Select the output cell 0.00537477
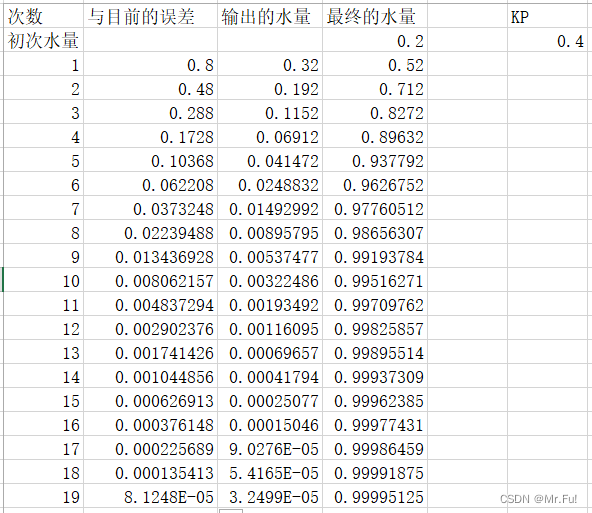592x513 pixels. 270,256
